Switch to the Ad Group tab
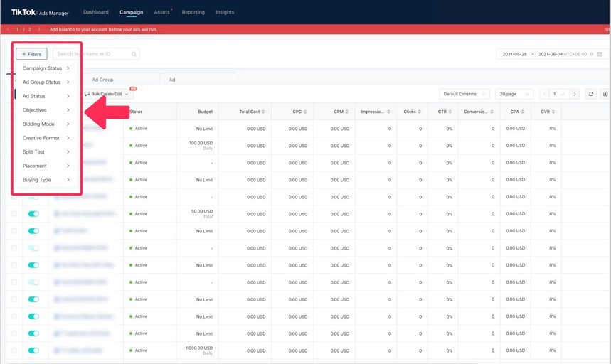Viewport: 611px width, 364px height. pyautogui.click(x=102, y=80)
